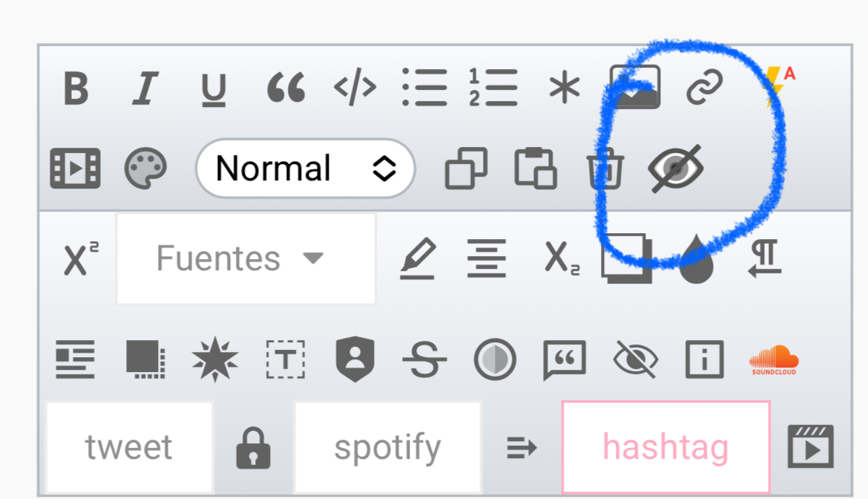This screenshot has width=868, height=499.
Task: Toggle the crossed-out eye in the second row
Action: tap(675, 168)
